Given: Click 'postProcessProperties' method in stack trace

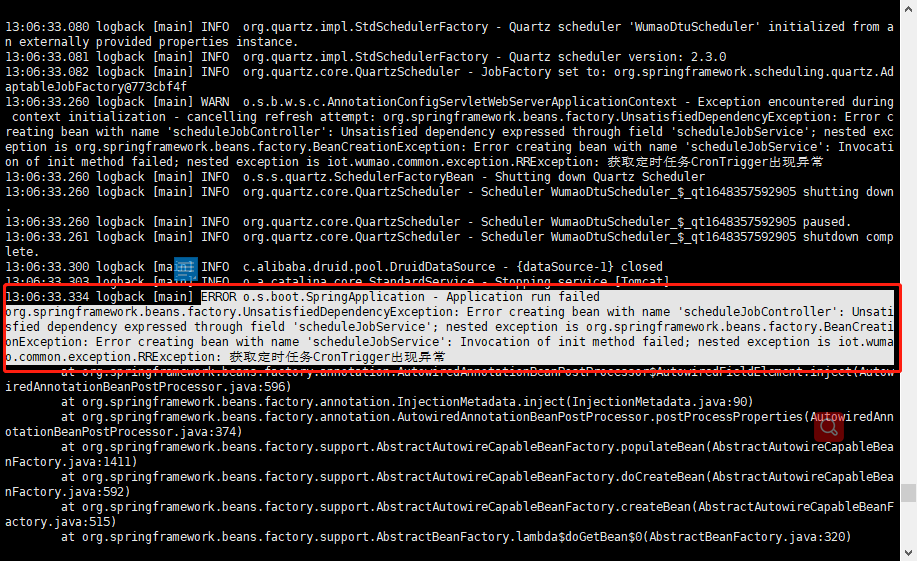Looking at the screenshot, I should pyautogui.click(x=729, y=417).
